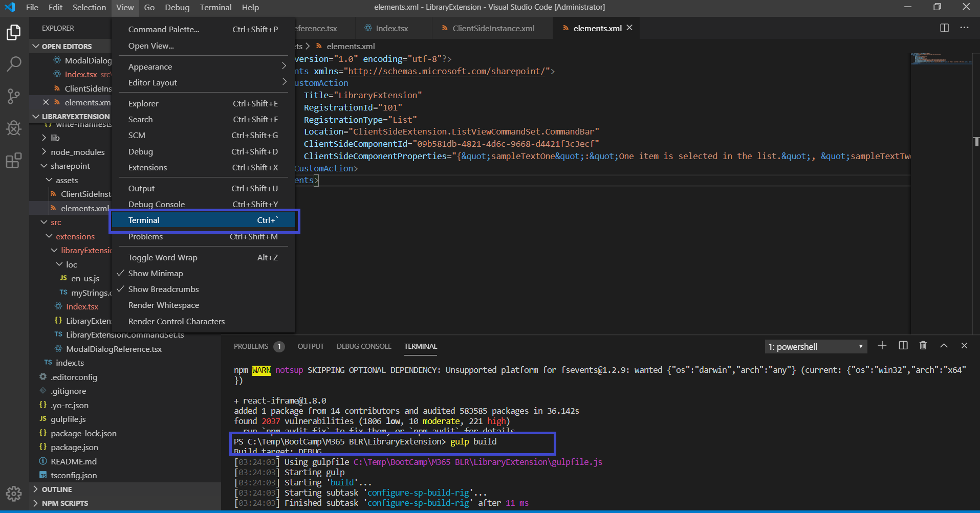Close elements.xml in Open Editors list
The image size is (980, 513).
[x=46, y=102]
